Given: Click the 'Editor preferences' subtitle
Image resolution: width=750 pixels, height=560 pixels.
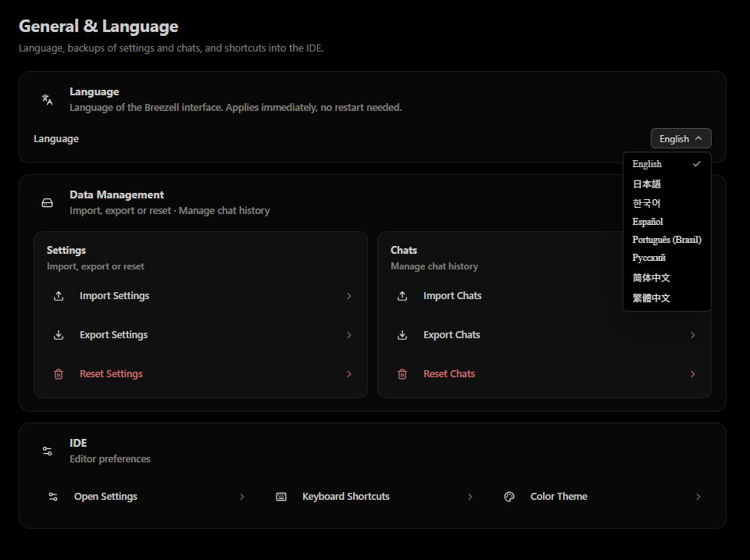Looking at the screenshot, I should [110, 459].
